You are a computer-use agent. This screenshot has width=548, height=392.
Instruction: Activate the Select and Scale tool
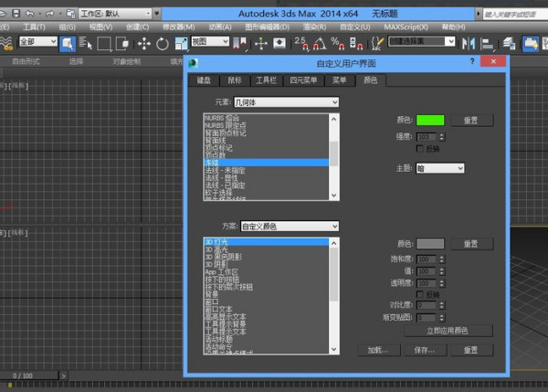(x=181, y=44)
